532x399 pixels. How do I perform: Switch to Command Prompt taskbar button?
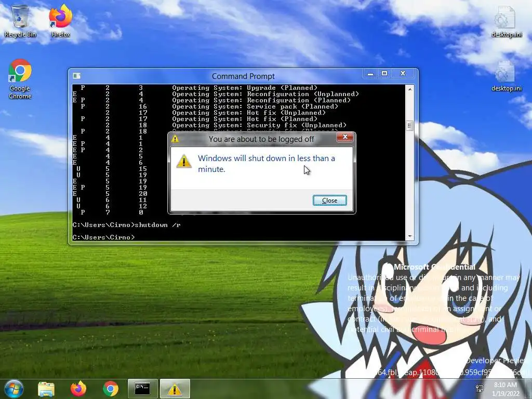pyautogui.click(x=142, y=389)
